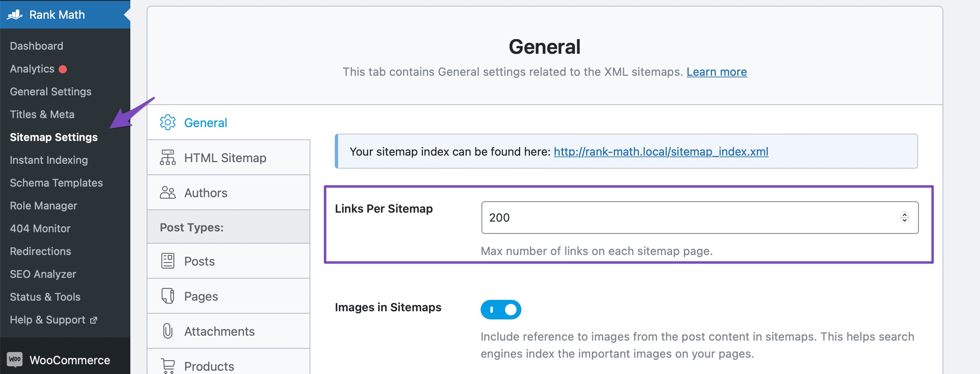Screen dimensions: 980x374
Task: Select the Posts post type tab
Action: click(229, 261)
